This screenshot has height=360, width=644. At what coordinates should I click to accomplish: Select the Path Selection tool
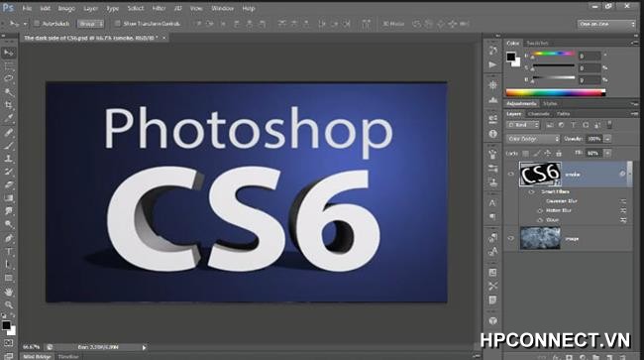(8, 265)
